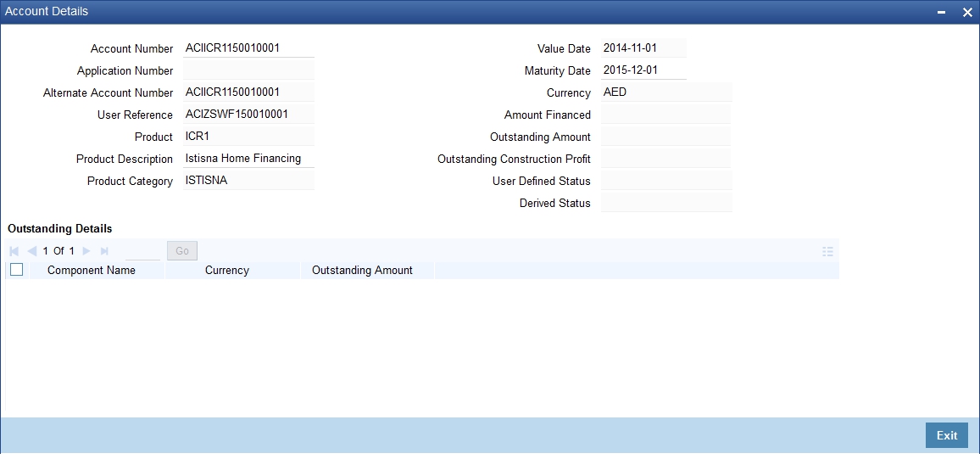Click the Outstanding Construction Profit field

(x=666, y=159)
